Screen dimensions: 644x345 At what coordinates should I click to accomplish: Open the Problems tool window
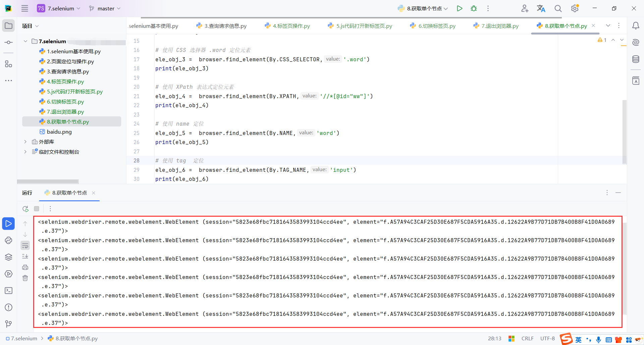tap(9, 307)
